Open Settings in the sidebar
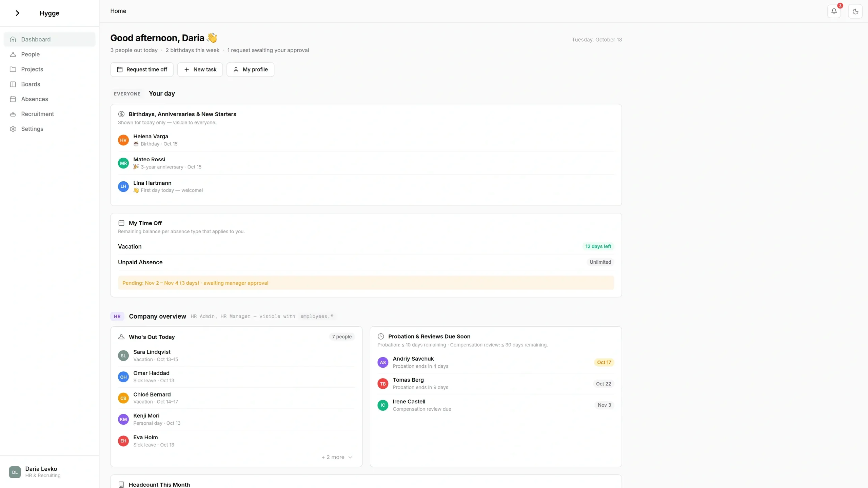Image resolution: width=868 pixels, height=488 pixels. pyautogui.click(x=50, y=129)
